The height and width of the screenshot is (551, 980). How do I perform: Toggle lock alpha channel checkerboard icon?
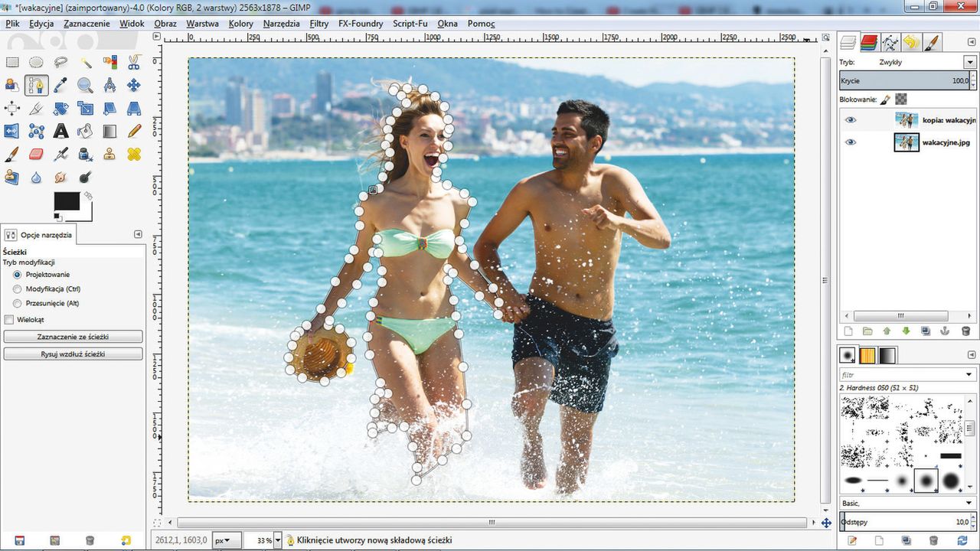point(901,99)
